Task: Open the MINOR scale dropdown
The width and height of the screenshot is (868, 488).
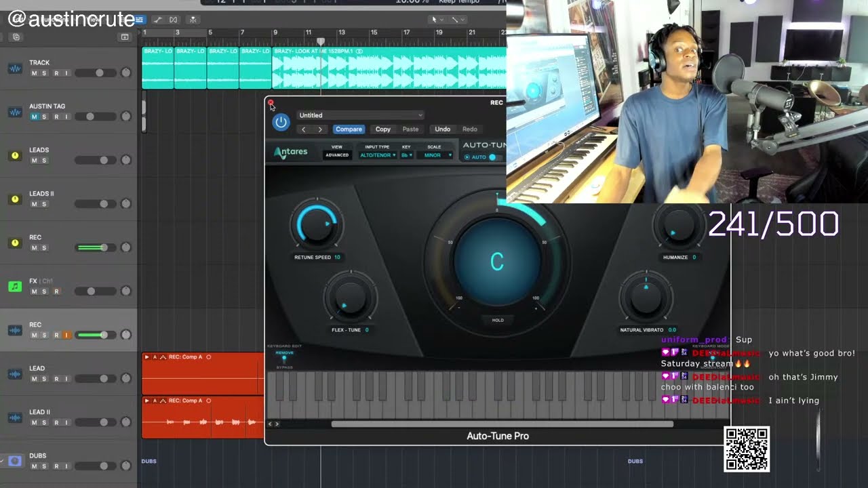Action: [x=435, y=155]
